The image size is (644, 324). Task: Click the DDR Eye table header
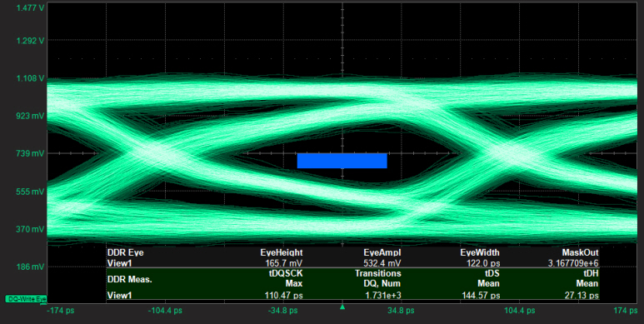click(x=125, y=252)
